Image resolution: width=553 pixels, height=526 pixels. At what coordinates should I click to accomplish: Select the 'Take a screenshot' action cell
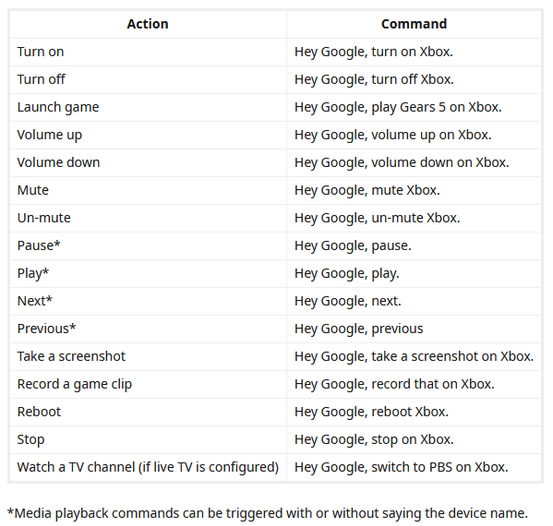pos(147,356)
